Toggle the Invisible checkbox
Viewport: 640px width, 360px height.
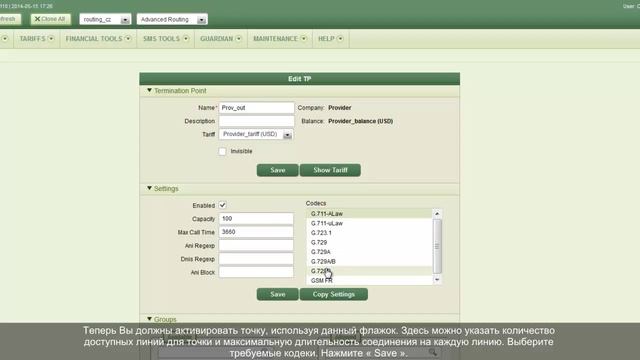point(222,151)
